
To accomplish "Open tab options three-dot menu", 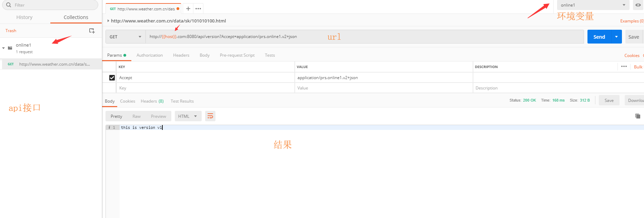I will (x=198, y=9).
